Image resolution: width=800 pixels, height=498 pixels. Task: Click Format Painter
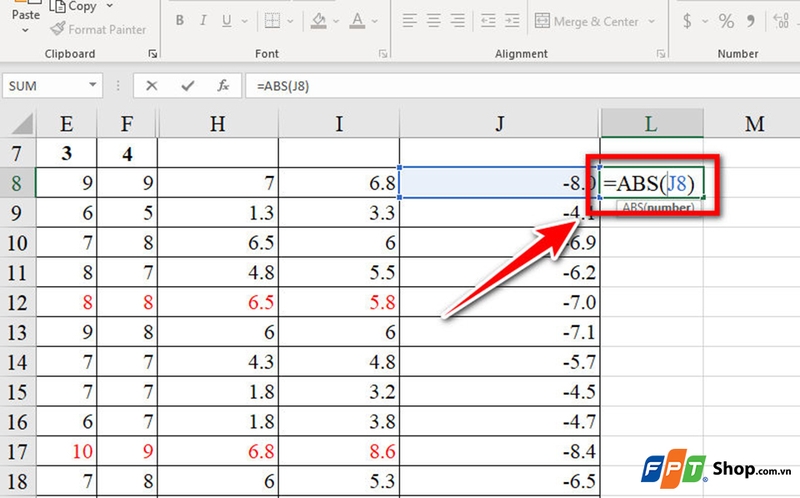(x=98, y=29)
